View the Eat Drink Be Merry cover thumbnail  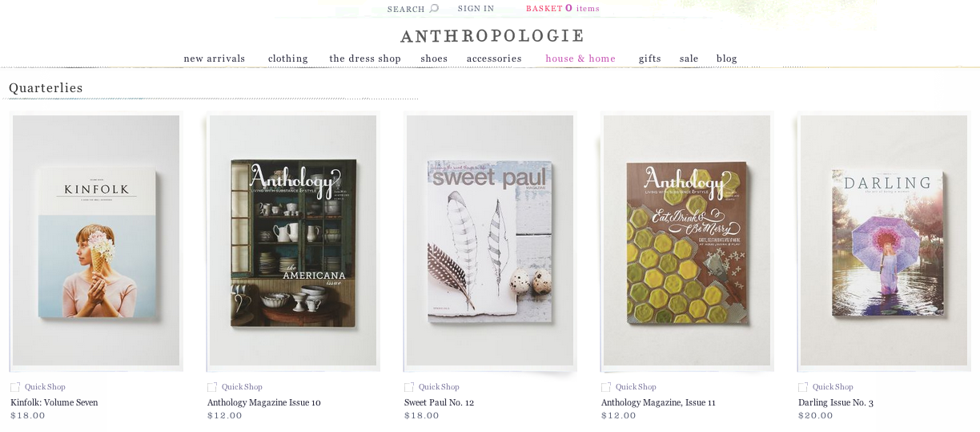click(687, 240)
